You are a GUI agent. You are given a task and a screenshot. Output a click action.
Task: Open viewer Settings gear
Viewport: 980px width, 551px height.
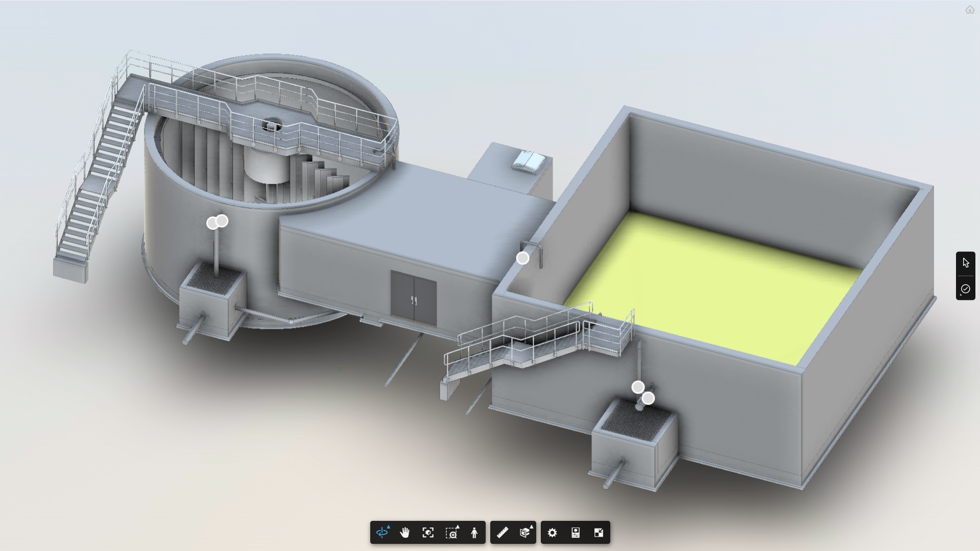coord(553,533)
